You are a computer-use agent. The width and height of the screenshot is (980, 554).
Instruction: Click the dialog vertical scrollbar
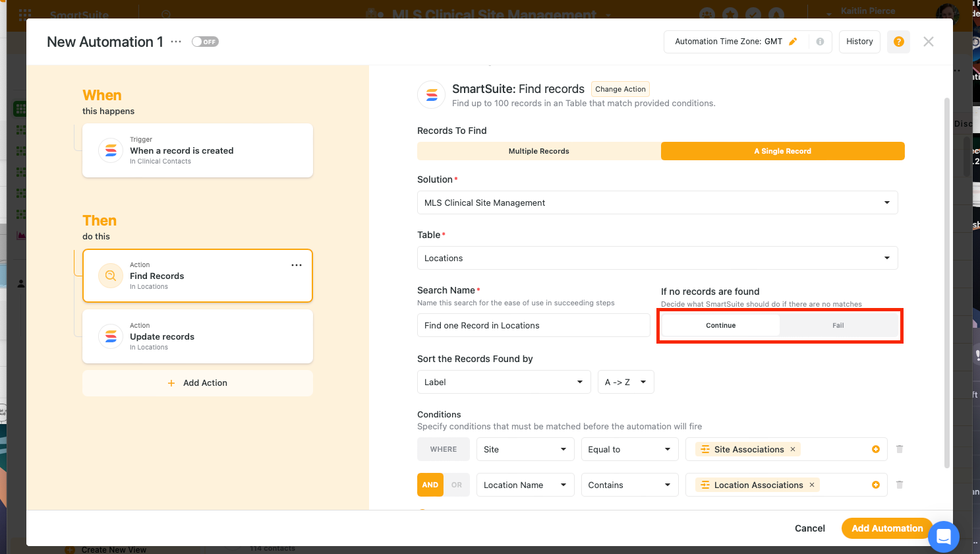click(947, 284)
